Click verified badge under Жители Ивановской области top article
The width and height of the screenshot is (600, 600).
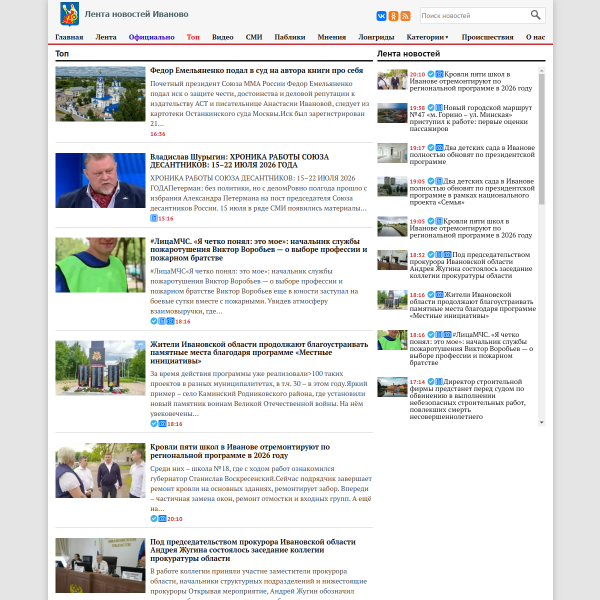(154, 424)
